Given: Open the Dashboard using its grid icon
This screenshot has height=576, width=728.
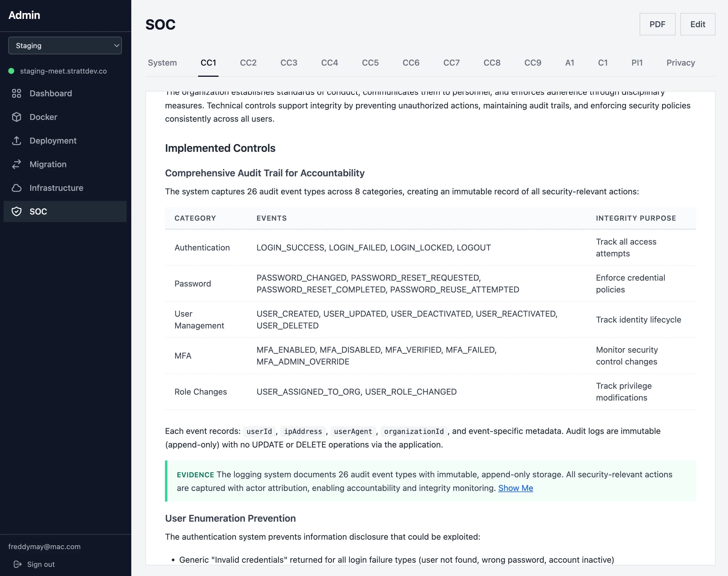Looking at the screenshot, I should [x=17, y=93].
